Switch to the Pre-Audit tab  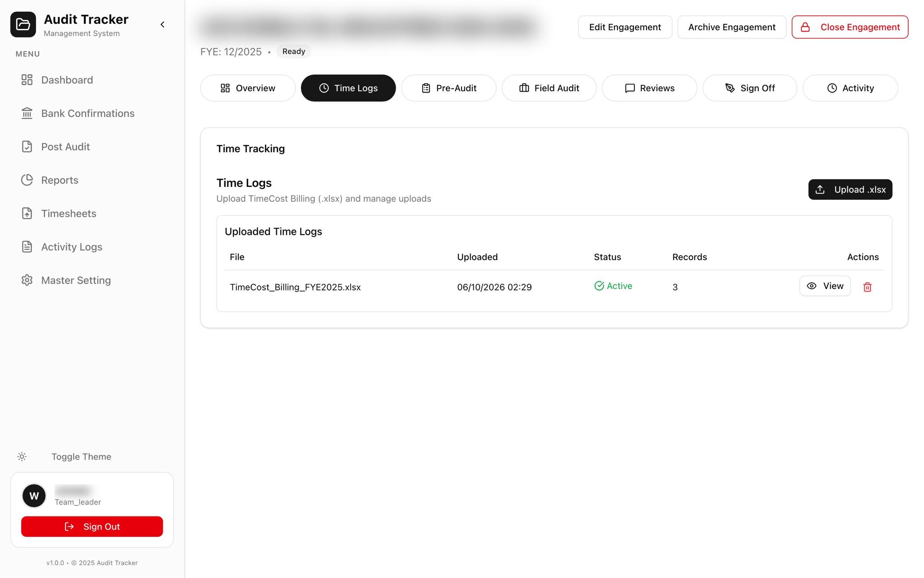pyautogui.click(x=448, y=88)
